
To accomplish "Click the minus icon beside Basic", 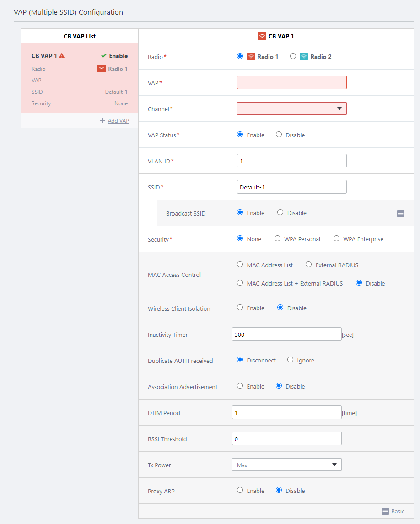I will tap(385, 511).
